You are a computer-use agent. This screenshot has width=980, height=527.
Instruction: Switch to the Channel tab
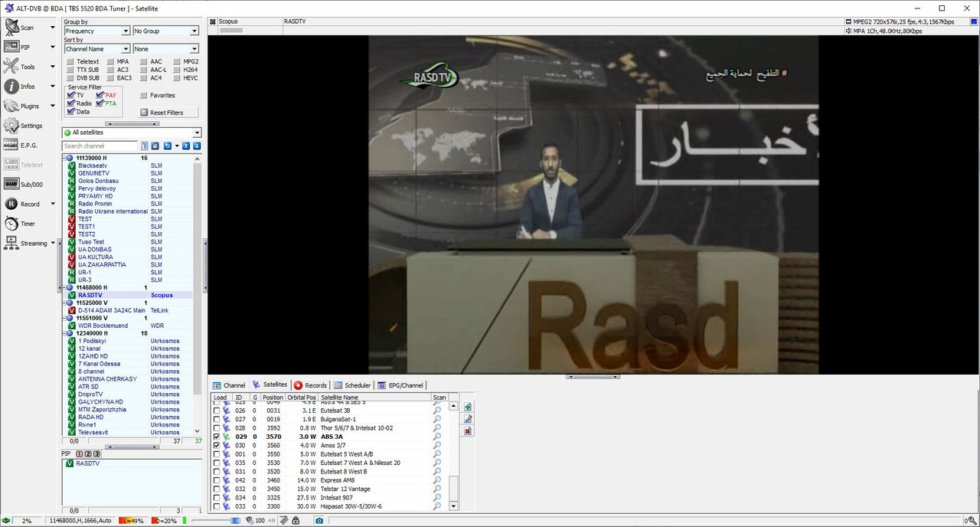pyautogui.click(x=229, y=385)
